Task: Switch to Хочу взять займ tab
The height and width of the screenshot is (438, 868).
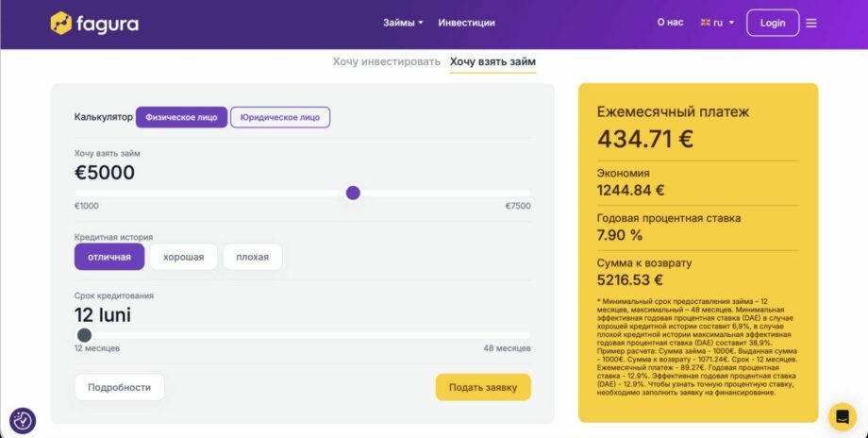Action: [x=492, y=62]
